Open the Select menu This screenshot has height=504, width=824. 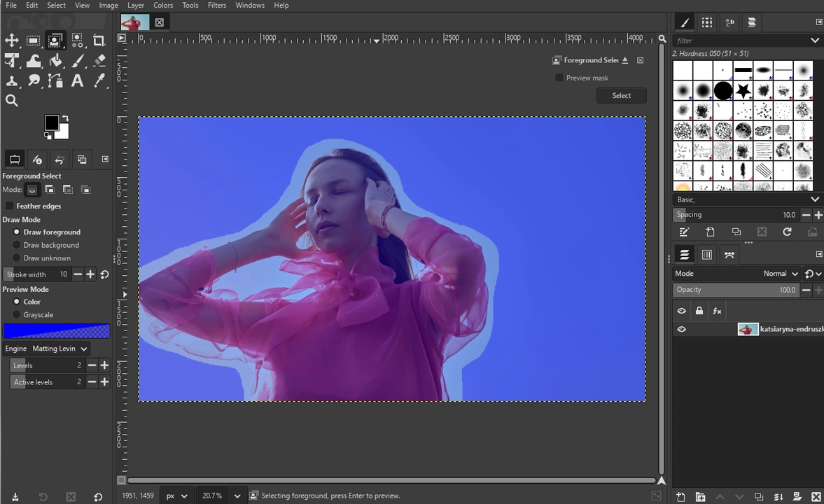click(x=56, y=6)
